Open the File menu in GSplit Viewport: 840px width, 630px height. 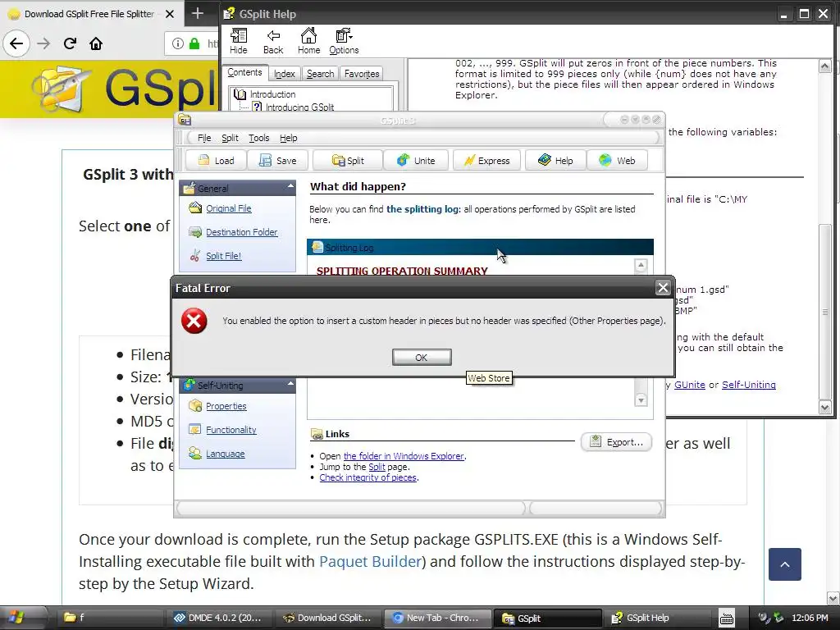pos(204,138)
